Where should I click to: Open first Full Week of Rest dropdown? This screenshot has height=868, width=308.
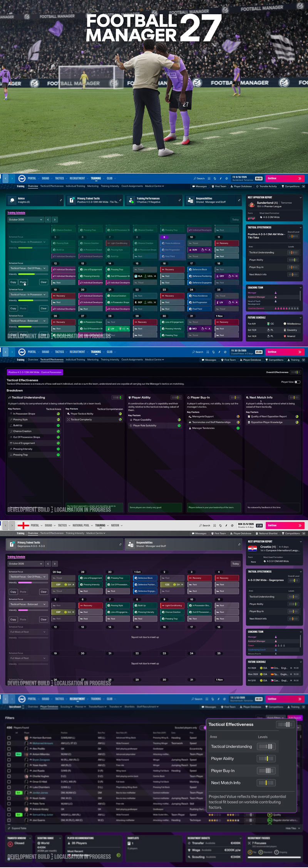[x=28, y=632]
